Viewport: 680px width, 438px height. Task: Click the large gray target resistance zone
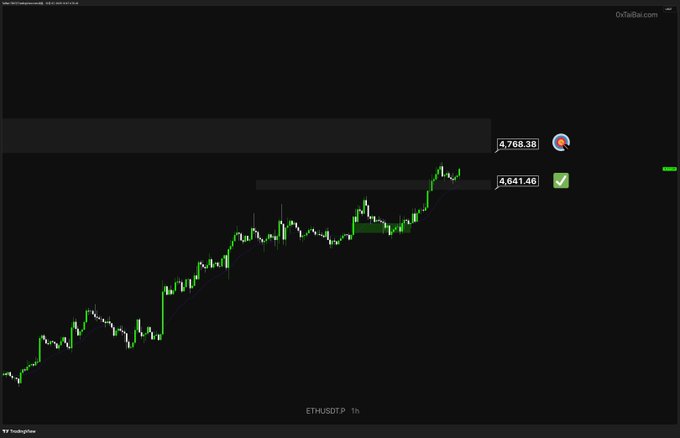coord(246,135)
